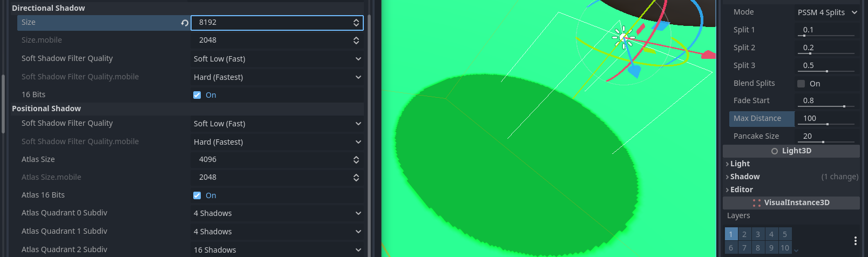This screenshot has height=257, width=868.
Task: Toggle render layer 10
Action: [785, 248]
